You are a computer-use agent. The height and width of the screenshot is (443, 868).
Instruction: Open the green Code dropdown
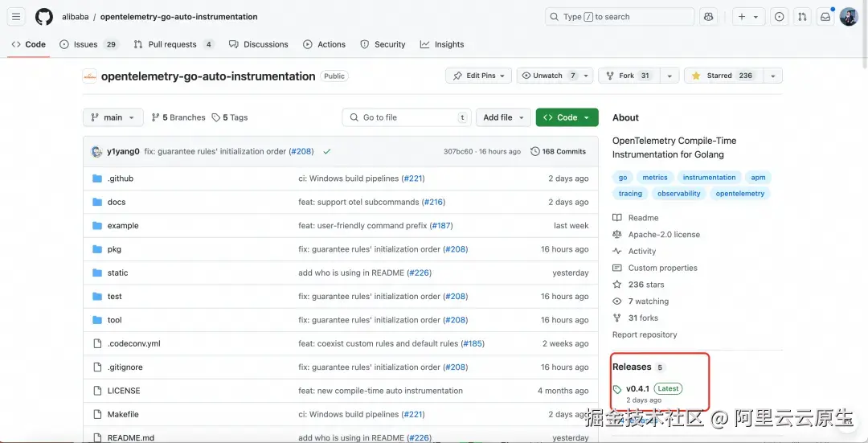tap(567, 117)
